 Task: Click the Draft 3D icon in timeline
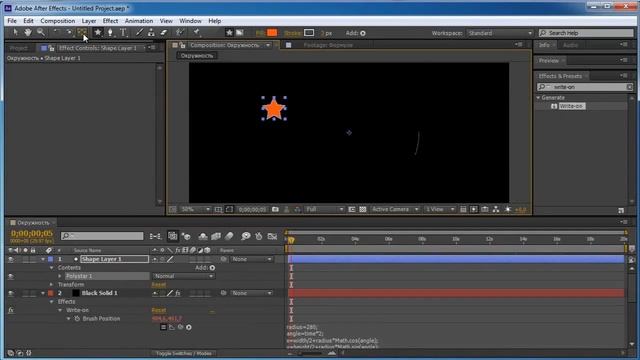pyautogui.click(x=187, y=236)
